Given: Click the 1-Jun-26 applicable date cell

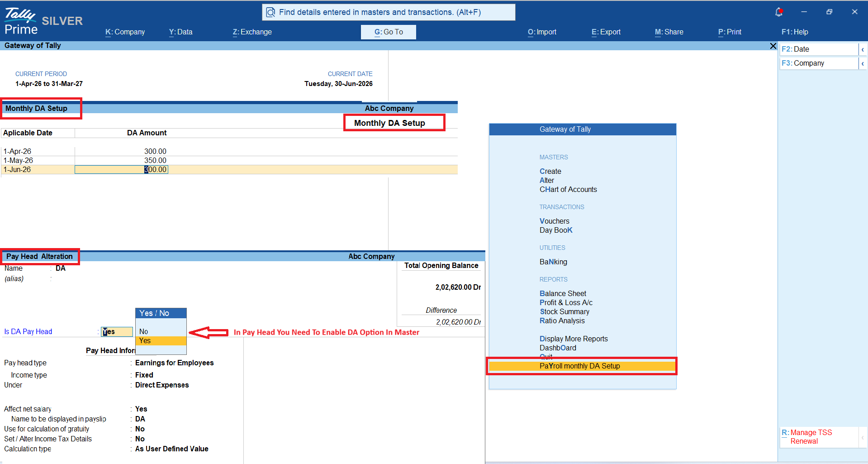Looking at the screenshot, I should [17, 170].
